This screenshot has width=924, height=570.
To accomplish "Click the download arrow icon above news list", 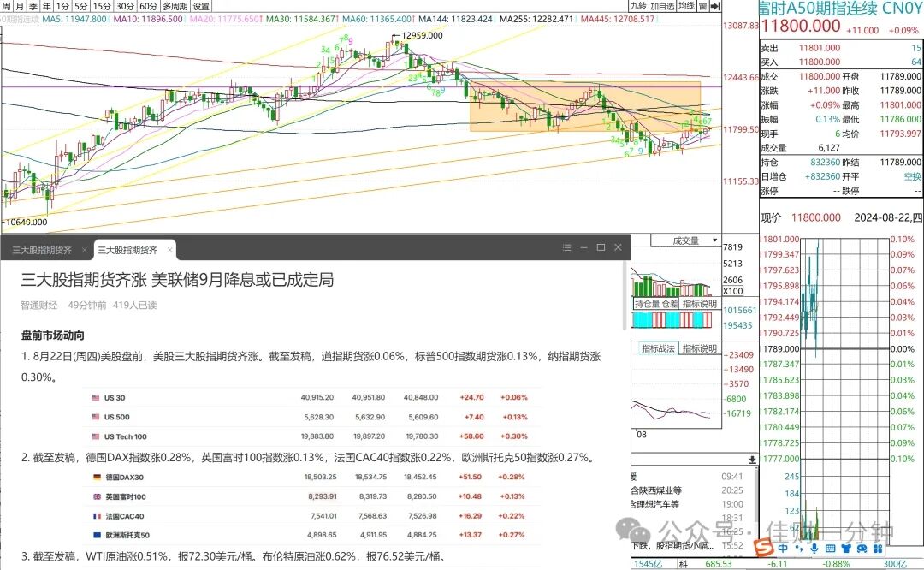I will [753, 460].
